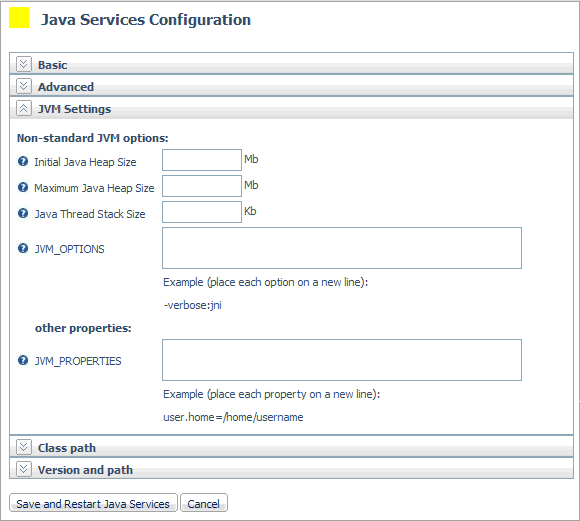
Task: Collapse the JVM Settings section chevron
Action: (24, 108)
